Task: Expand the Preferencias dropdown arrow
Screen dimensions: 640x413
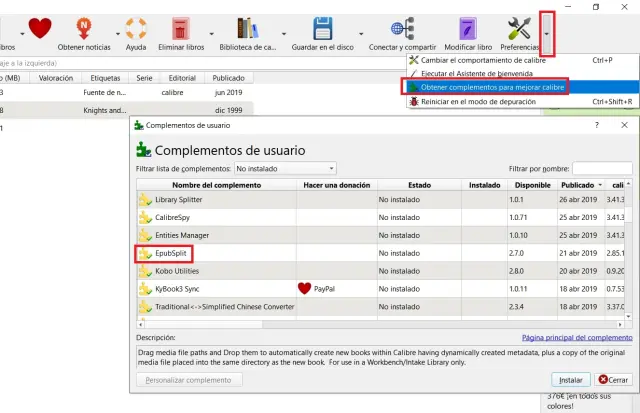Action: 547,31
